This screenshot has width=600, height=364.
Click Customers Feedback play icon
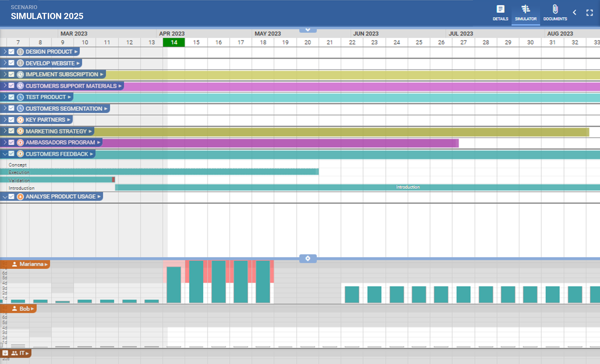20,154
